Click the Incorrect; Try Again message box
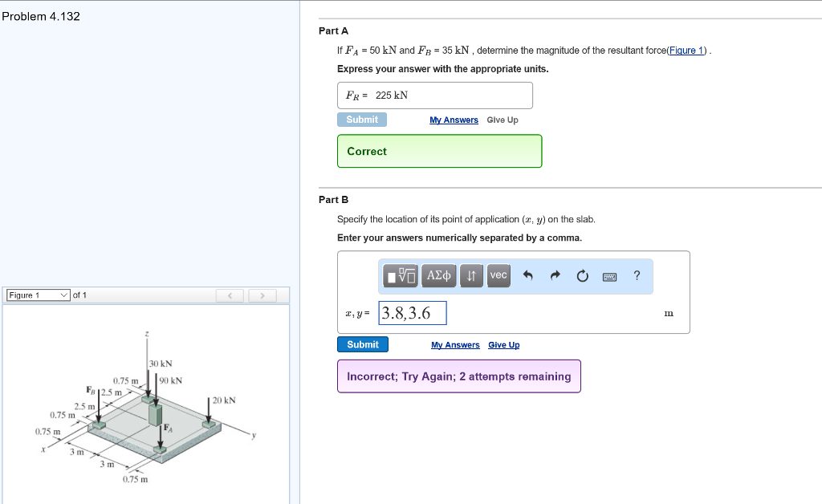This screenshot has height=504, width=822. coord(458,376)
